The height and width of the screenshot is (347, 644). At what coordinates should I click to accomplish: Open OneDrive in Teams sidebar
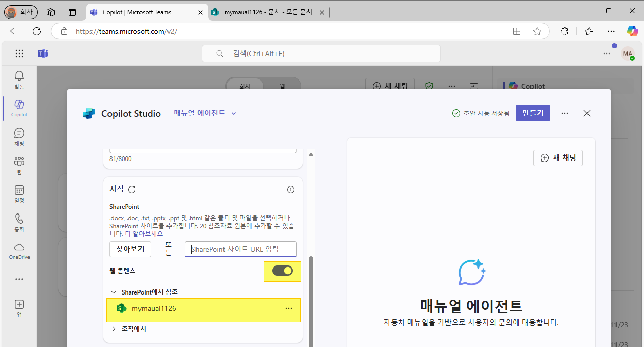(x=19, y=251)
